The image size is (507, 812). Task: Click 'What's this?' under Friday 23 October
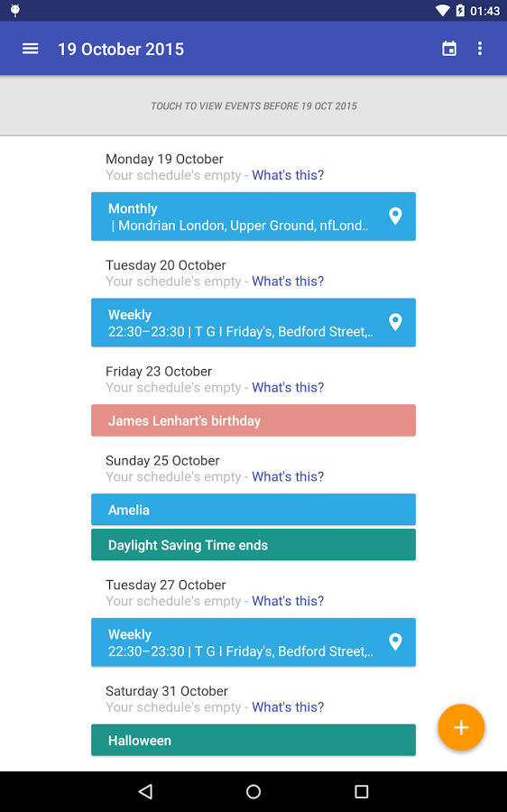point(288,387)
